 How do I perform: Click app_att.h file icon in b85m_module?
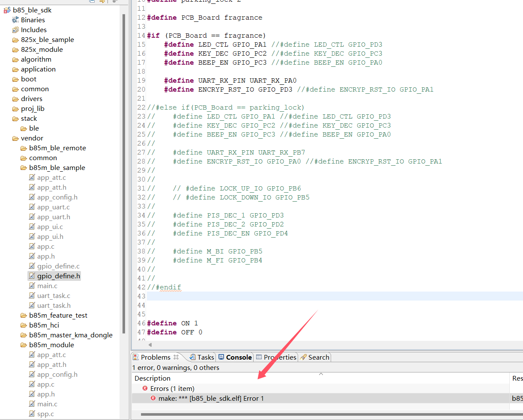point(32,364)
